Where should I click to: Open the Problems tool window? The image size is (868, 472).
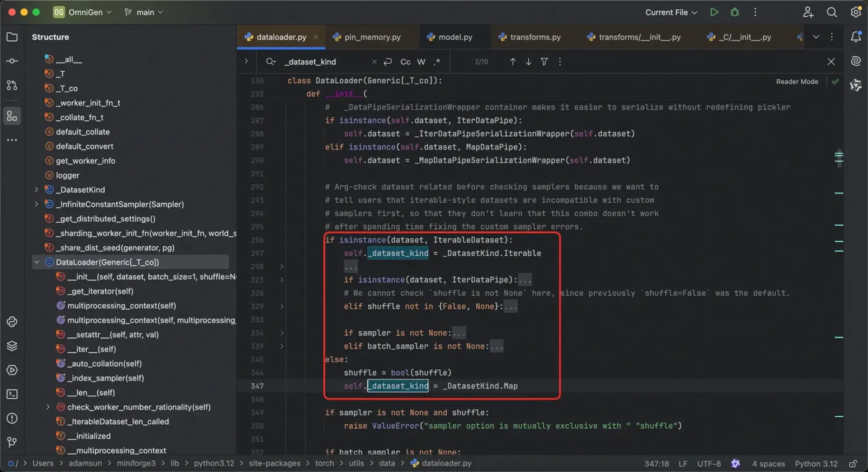pos(12,418)
